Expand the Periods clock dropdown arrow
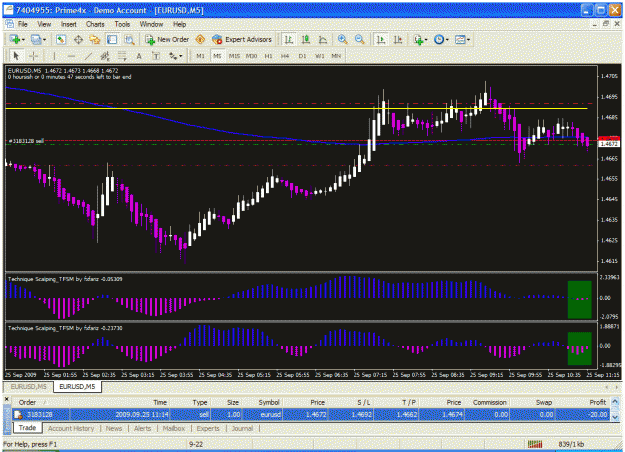Screen dimensions: 625x452 point(447,39)
